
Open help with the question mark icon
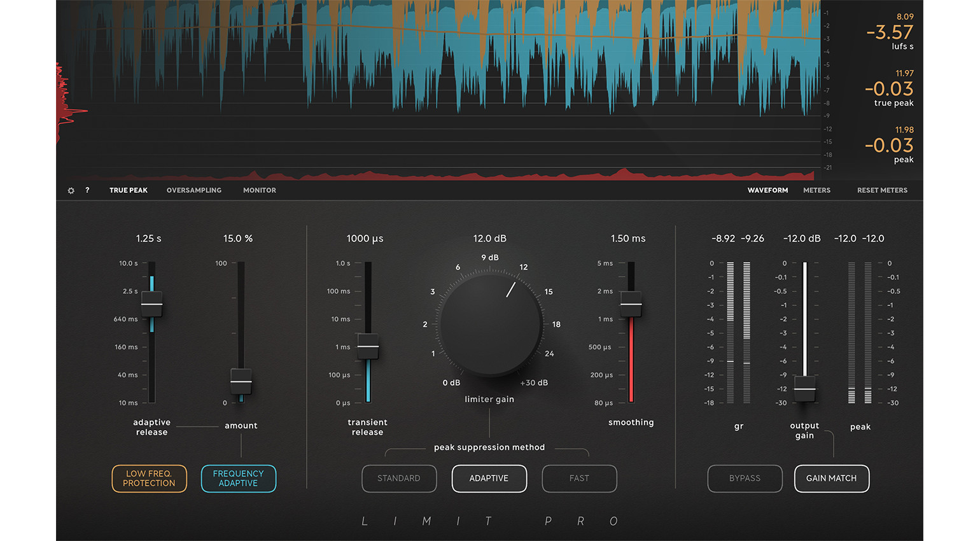87,190
